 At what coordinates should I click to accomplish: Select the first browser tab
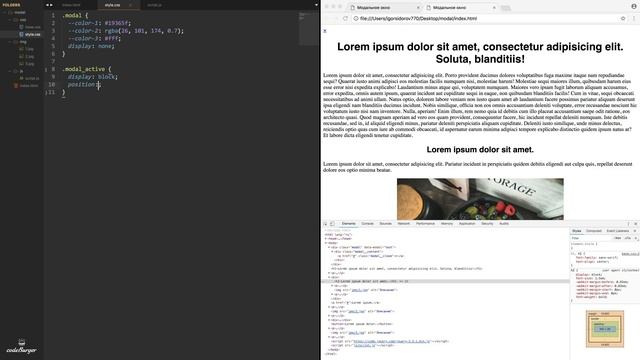[385, 7]
